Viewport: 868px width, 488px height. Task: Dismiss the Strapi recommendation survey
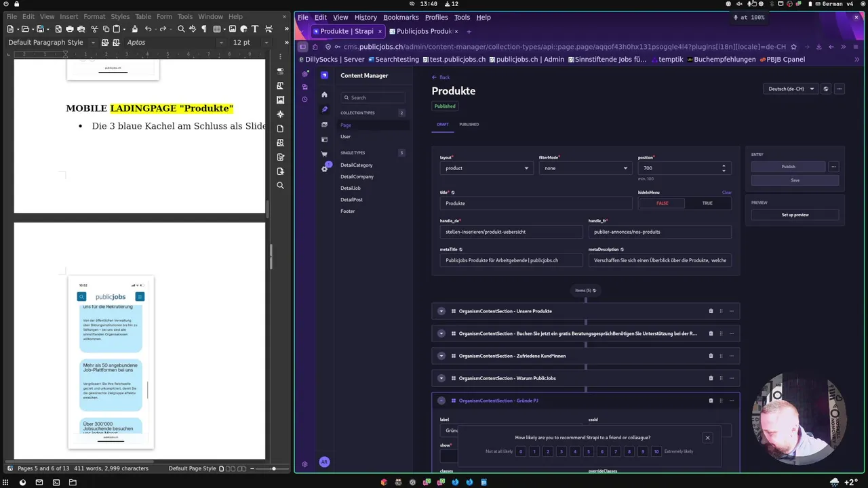pyautogui.click(x=707, y=438)
